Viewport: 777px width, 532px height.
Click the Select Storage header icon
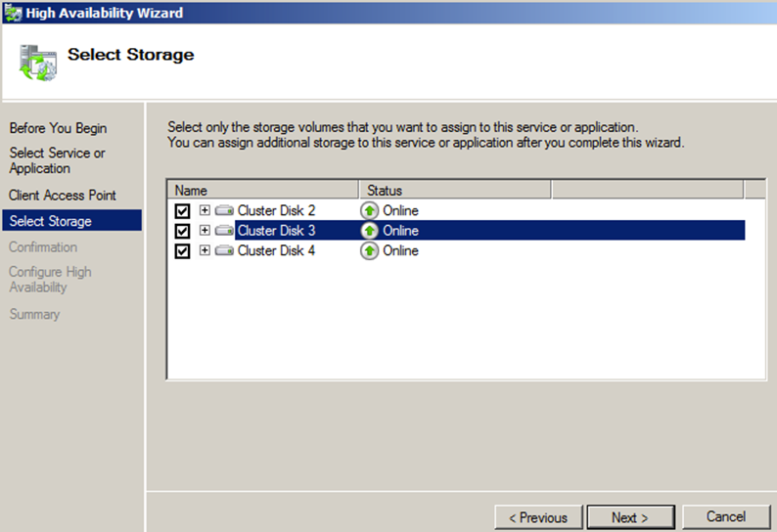click(x=36, y=62)
